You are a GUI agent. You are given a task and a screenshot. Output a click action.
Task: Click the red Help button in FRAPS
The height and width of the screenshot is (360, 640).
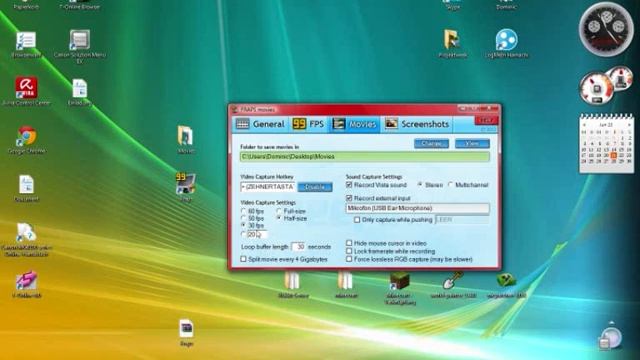486,120
